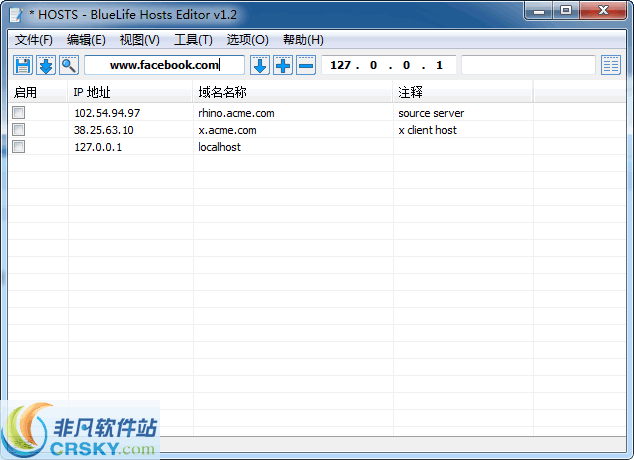Click the 127 octet of the IP field
This screenshot has height=460, width=634.
click(340, 65)
